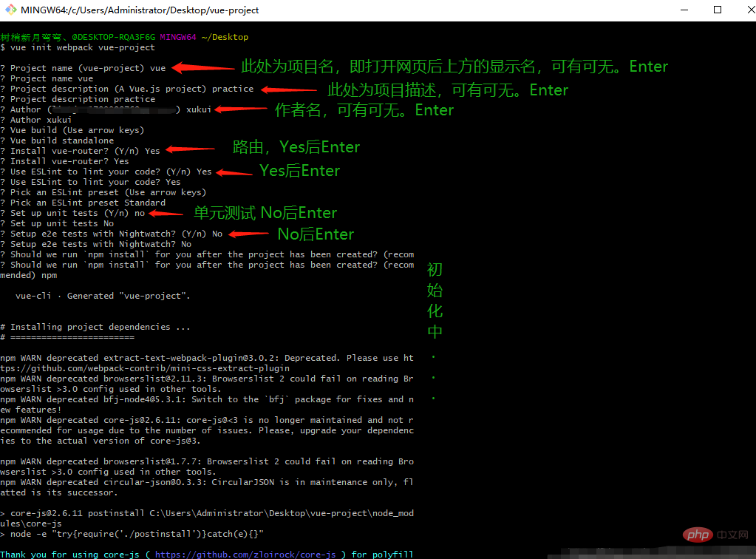Click the browserslist@1.7.7 deprecation warning
The height and width of the screenshot is (559, 756).
(x=207, y=467)
